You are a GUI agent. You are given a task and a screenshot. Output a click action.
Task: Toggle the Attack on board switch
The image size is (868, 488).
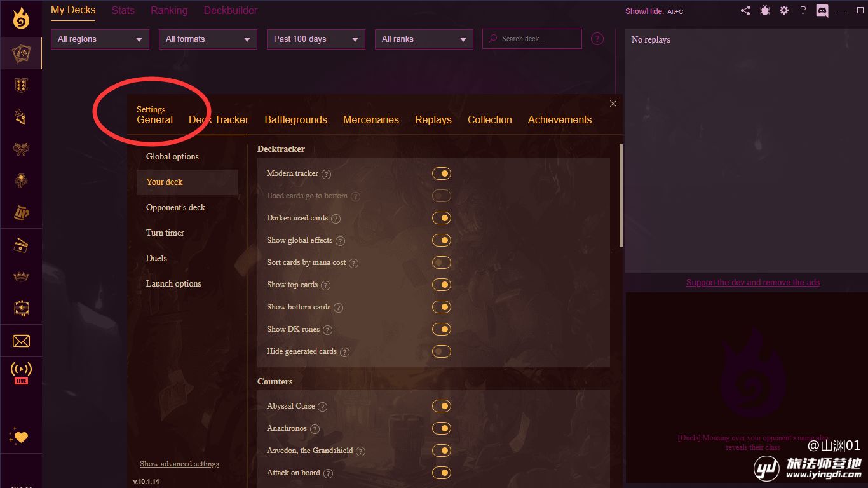pos(442,473)
